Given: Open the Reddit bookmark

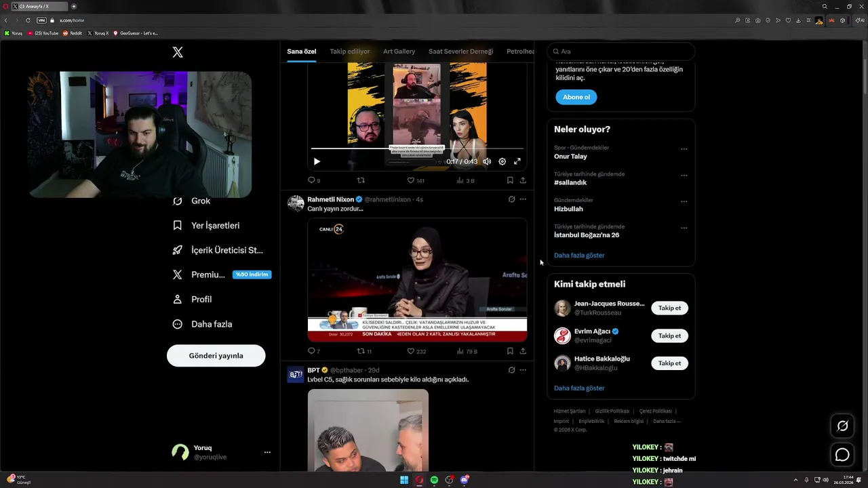Looking at the screenshot, I should coord(73,33).
